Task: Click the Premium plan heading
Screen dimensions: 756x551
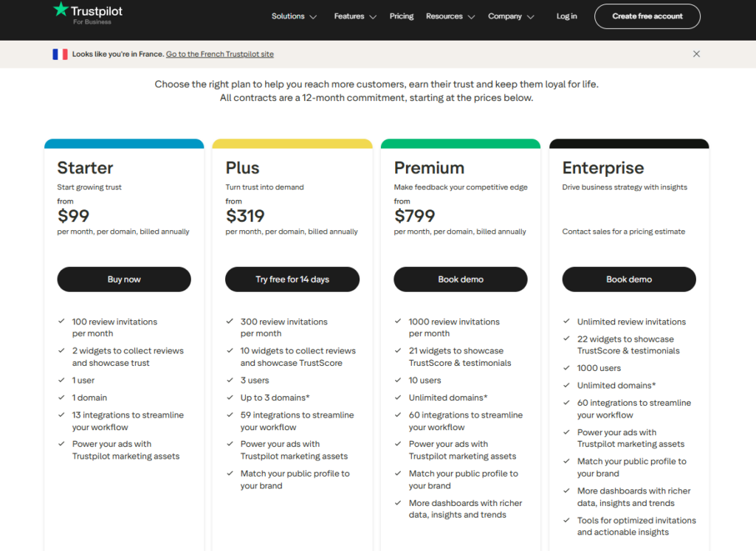Action: (429, 167)
